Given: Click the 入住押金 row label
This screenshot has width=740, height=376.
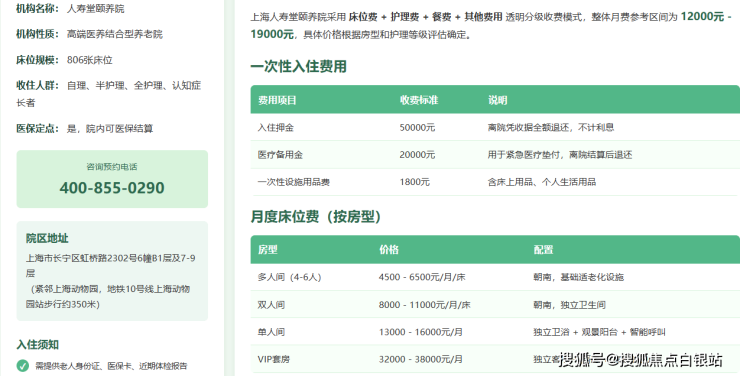Looking at the screenshot, I should pyautogui.click(x=276, y=127).
